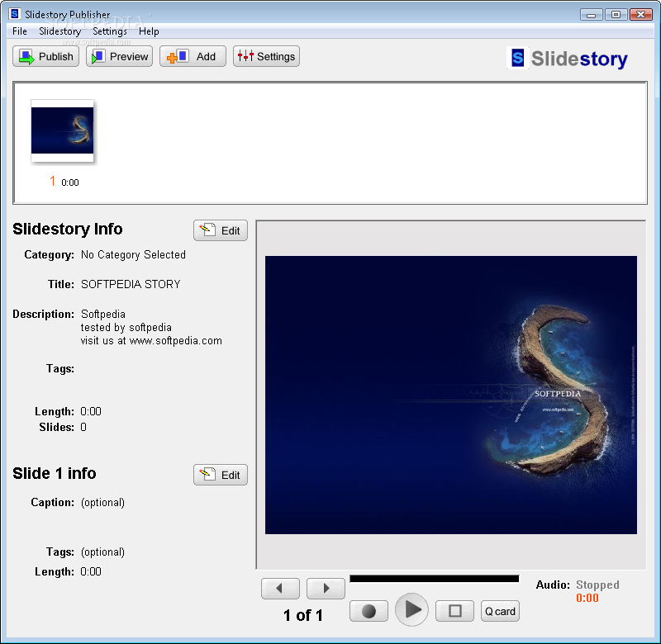Click 'visit us at www.softpedia.com' description line
Image resolution: width=661 pixels, height=644 pixels.
(x=151, y=341)
